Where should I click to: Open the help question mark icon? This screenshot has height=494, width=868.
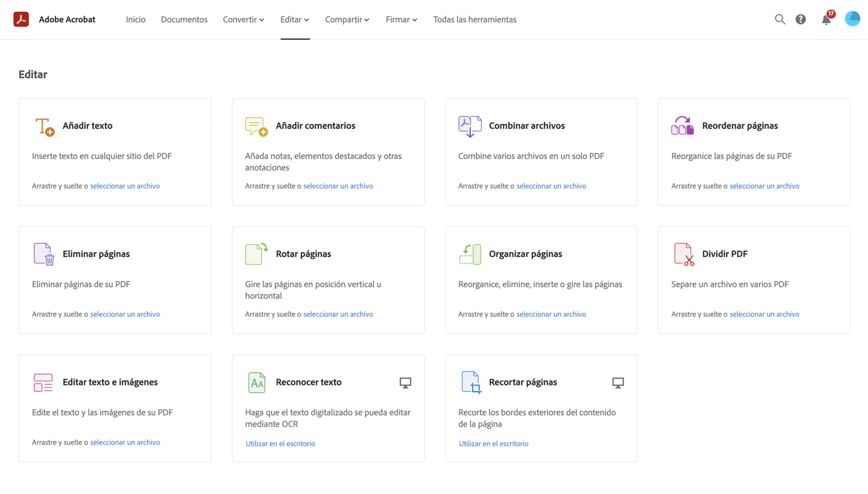(801, 19)
